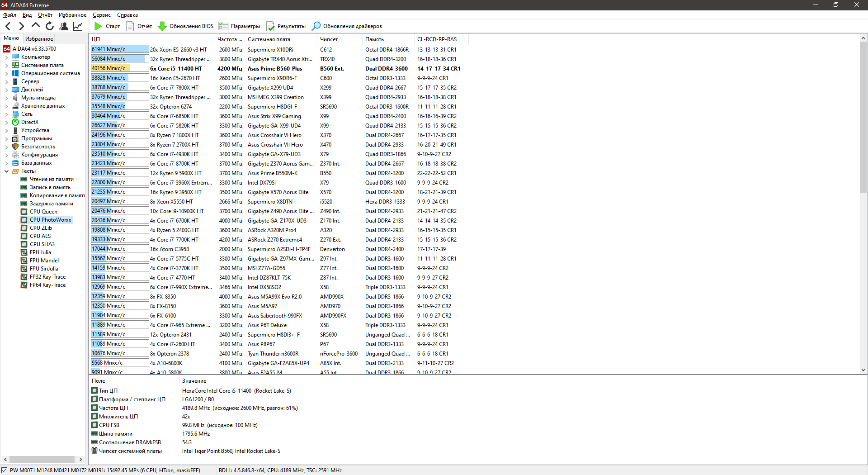Switch to the Избранное sidebar tab
868x475 pixels.
(39, 39)
